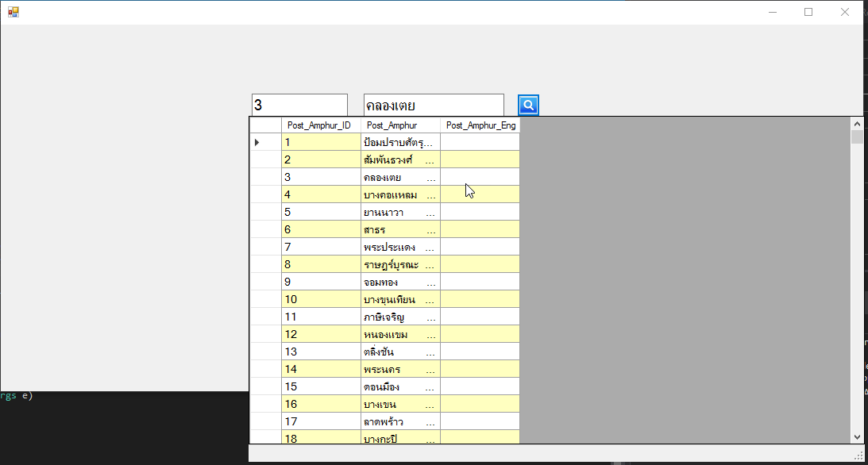Viewport: 868px width, 465px height.
Task: Maximize the form window
Action: coord(808,12)
